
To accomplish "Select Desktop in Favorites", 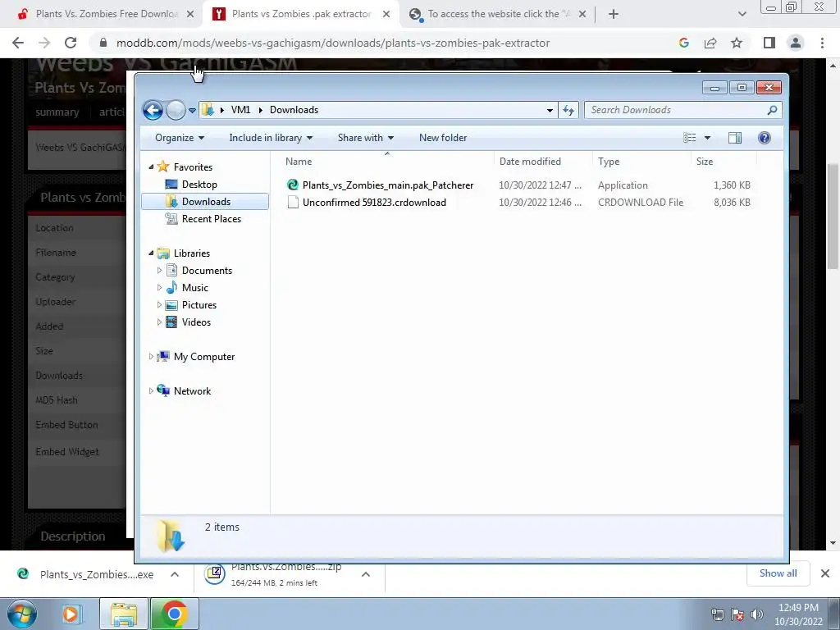I will (x=199, y=185).
